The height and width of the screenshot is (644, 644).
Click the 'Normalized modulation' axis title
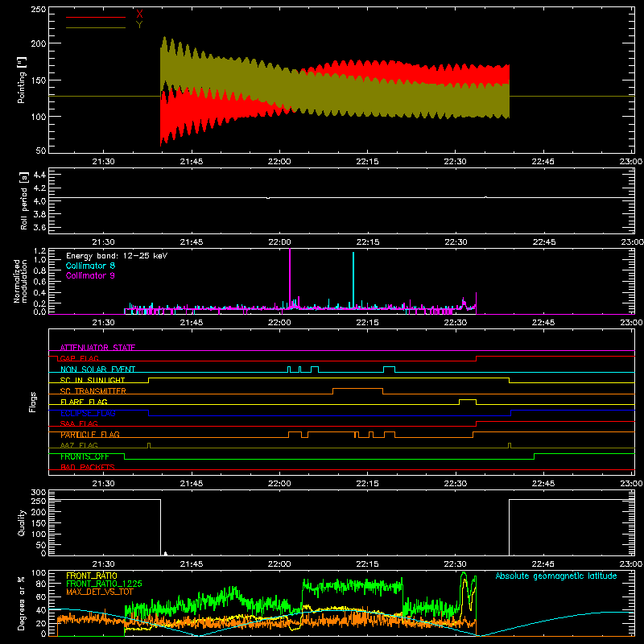(x=20, y=281)
